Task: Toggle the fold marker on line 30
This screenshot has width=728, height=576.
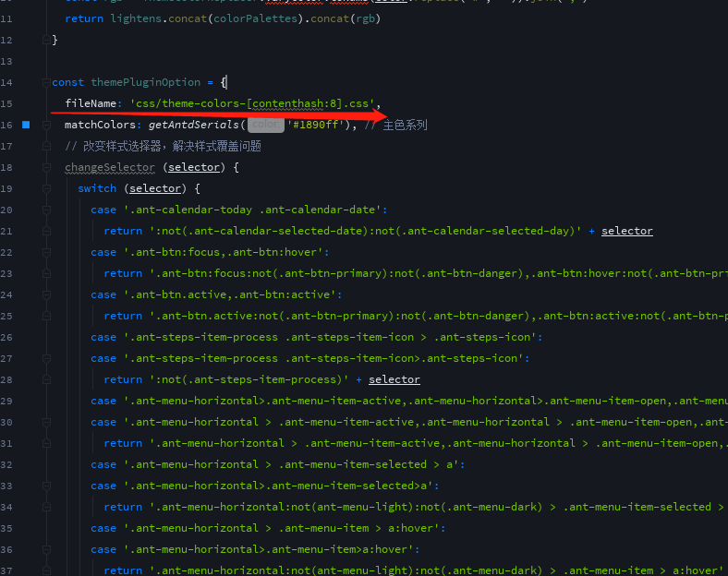Action: click(46, 422)
